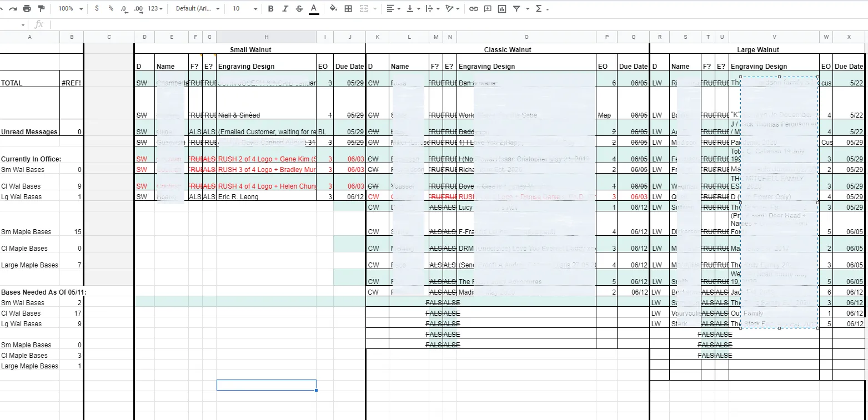Viewport: 868px width, 420px height.
Task: Click into the fx formula bar
Action: coord(458,24)
